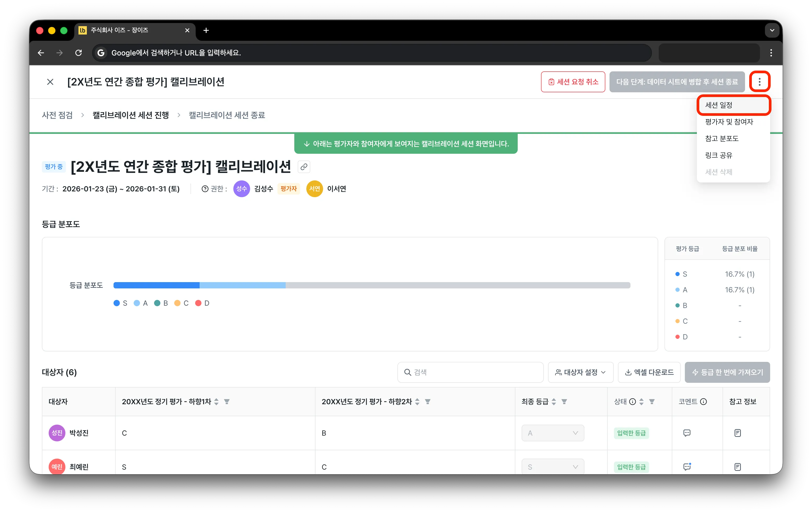Expand 박성진's final grade dropdown
812x513 pixels.
click(x=553, y=433)
